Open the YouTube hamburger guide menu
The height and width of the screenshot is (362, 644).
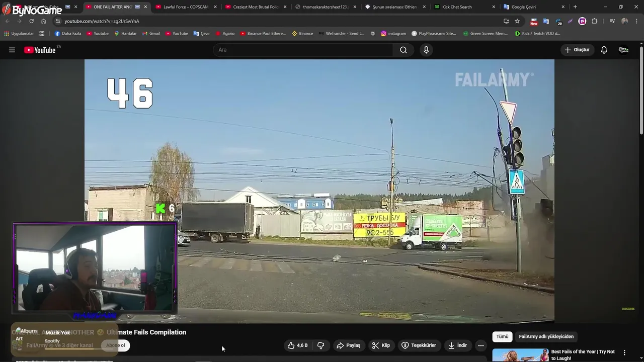[12, 50]
